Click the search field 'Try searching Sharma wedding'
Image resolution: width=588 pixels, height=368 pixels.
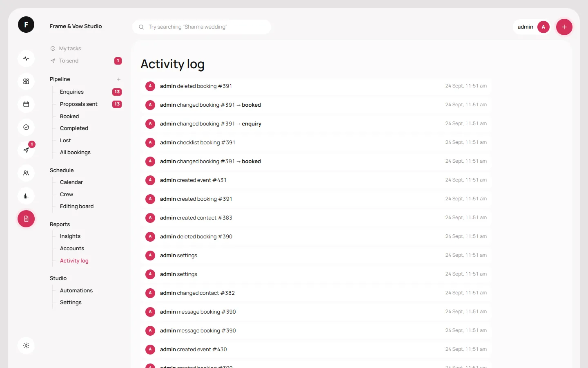coord(202,27)
